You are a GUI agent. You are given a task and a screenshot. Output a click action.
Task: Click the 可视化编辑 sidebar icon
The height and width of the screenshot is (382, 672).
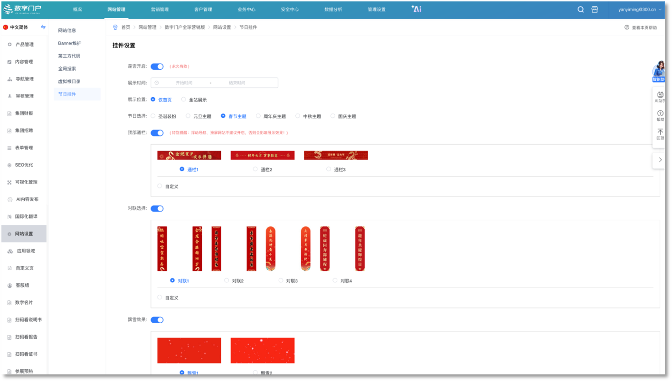tap(9, 182)
